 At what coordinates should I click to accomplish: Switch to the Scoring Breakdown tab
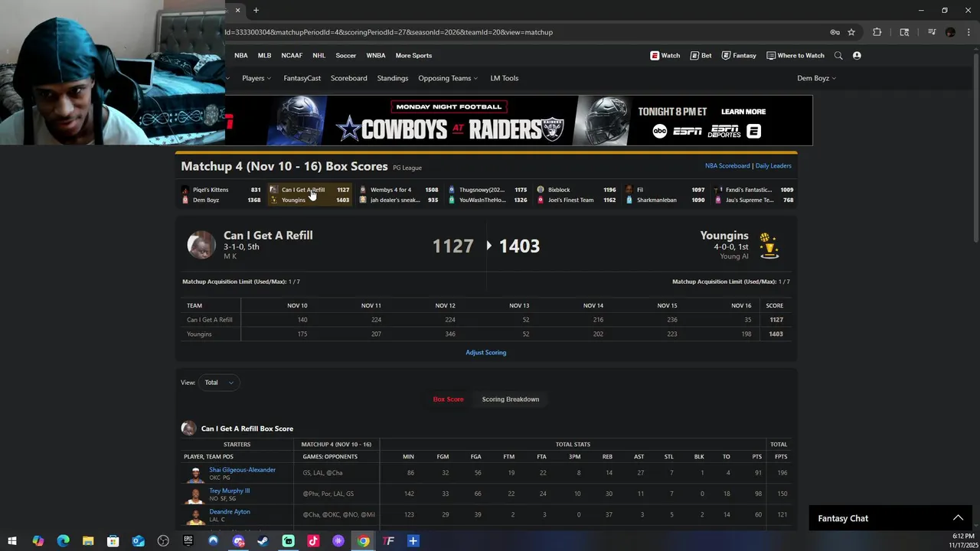[x=511, y=399]
